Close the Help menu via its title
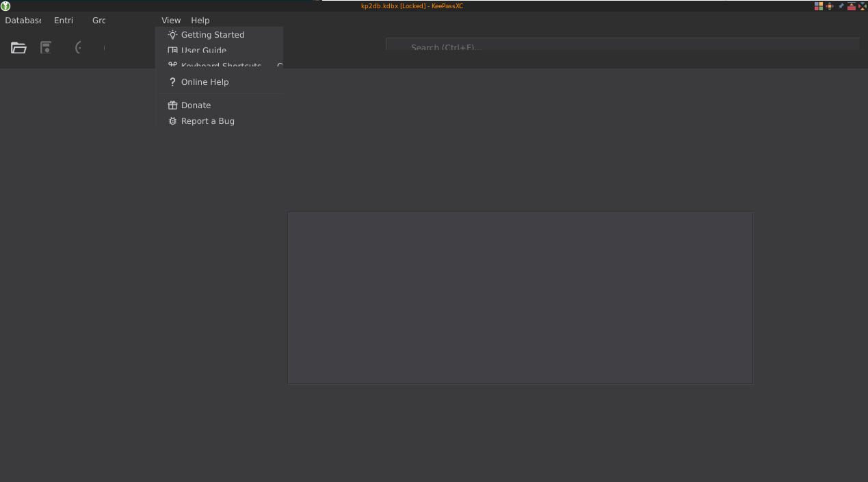This screenshot has height=482, width=868. (x=200, y=21)
